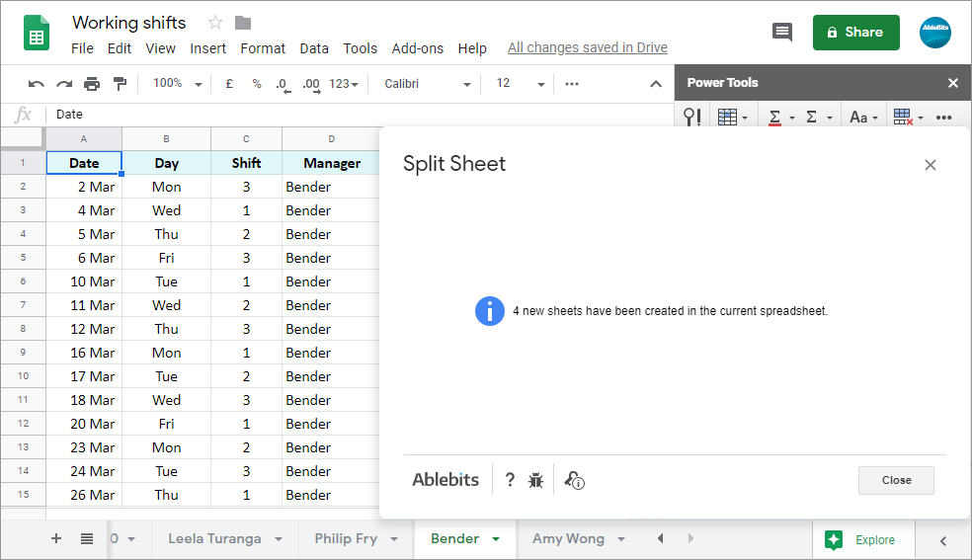Open the Format menu
The height and width of the screenshot is (560, 972).
263,48
